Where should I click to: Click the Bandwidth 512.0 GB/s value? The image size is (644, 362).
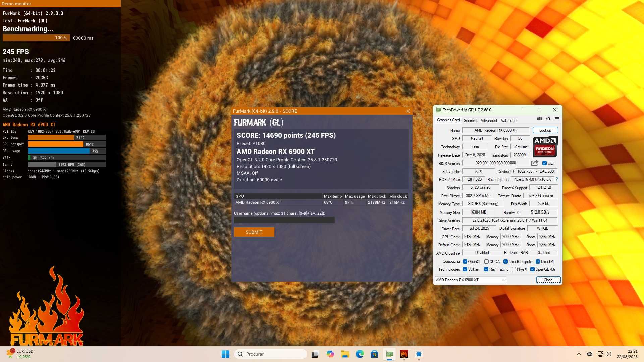(540, 212)
